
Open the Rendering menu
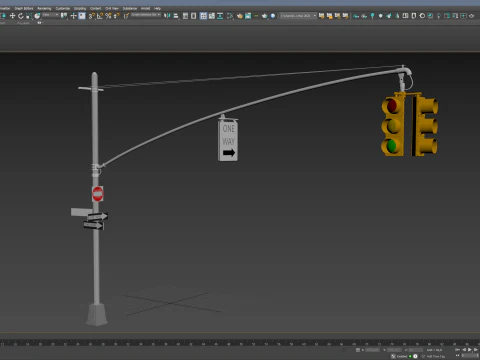click(44, 8)
